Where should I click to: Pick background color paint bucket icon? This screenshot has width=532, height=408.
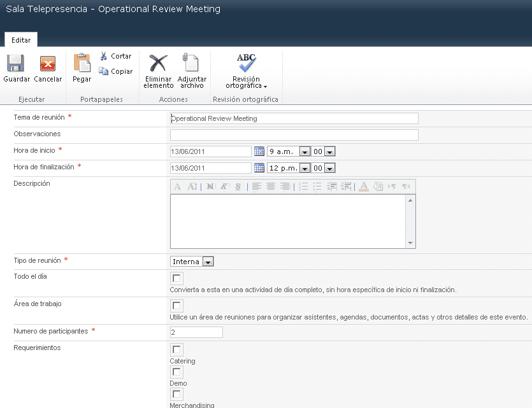[378, 186]
